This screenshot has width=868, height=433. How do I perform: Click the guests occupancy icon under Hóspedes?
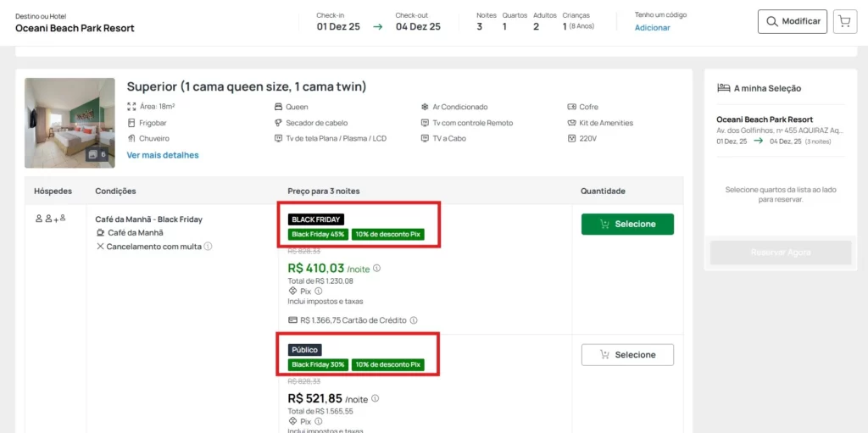[x=50, y=219]
